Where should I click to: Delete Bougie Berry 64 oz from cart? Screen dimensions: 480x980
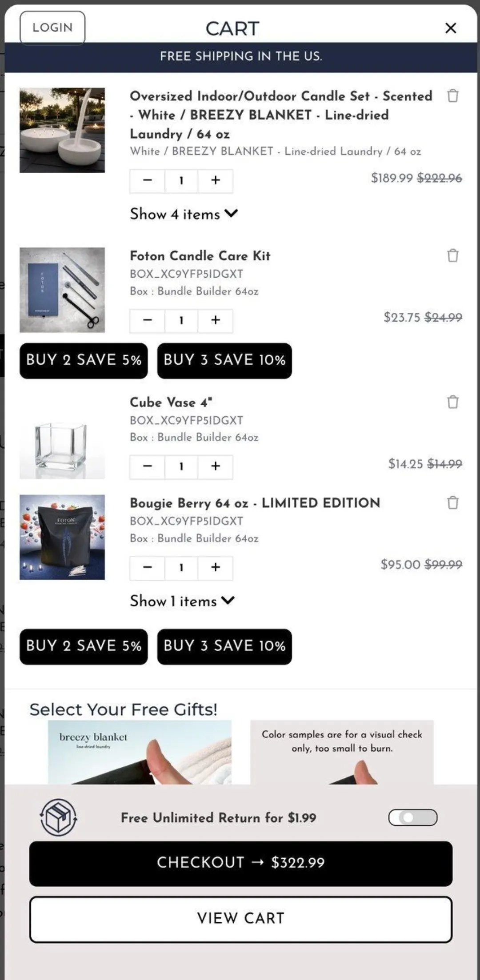point(452,502)
